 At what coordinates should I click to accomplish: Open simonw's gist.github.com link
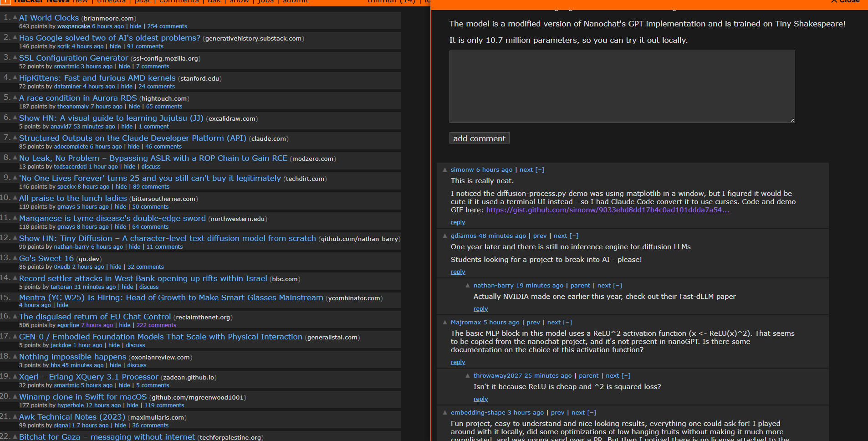(x=608, y=210)
